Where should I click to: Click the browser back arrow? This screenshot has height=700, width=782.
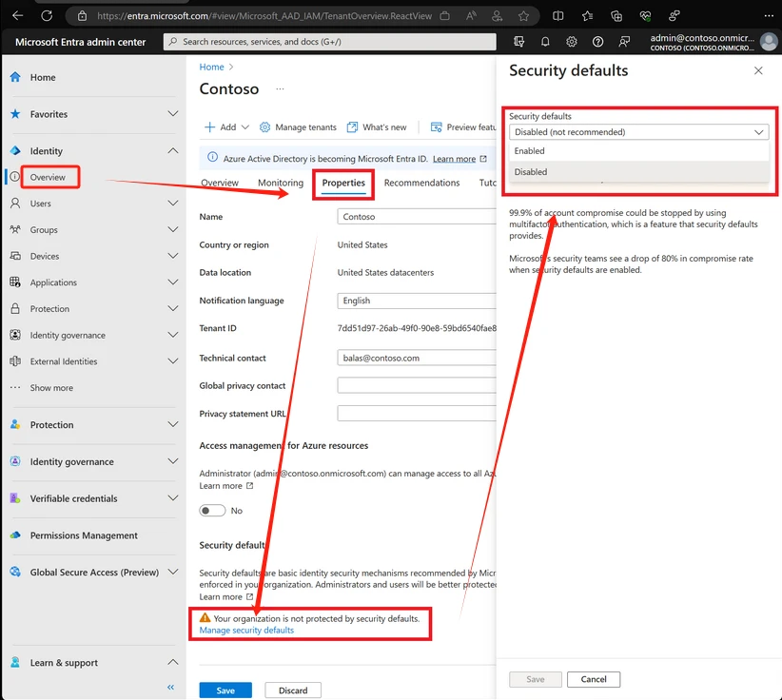pos(18,15)
